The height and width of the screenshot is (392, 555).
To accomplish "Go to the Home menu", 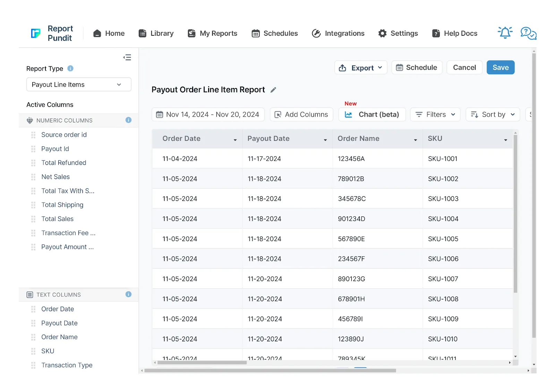I will click(x=109, y=33).
